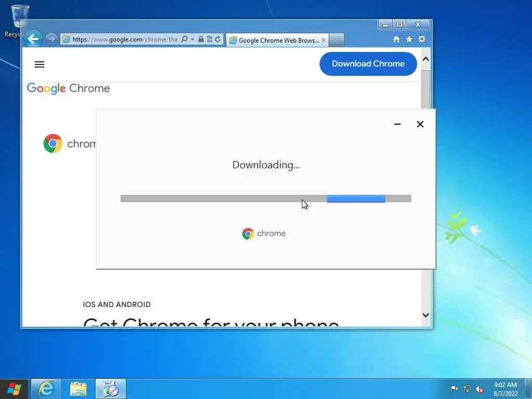532x399 pixels.
Task: Open the hamburger menu on Chrome page
Action: 39,64
